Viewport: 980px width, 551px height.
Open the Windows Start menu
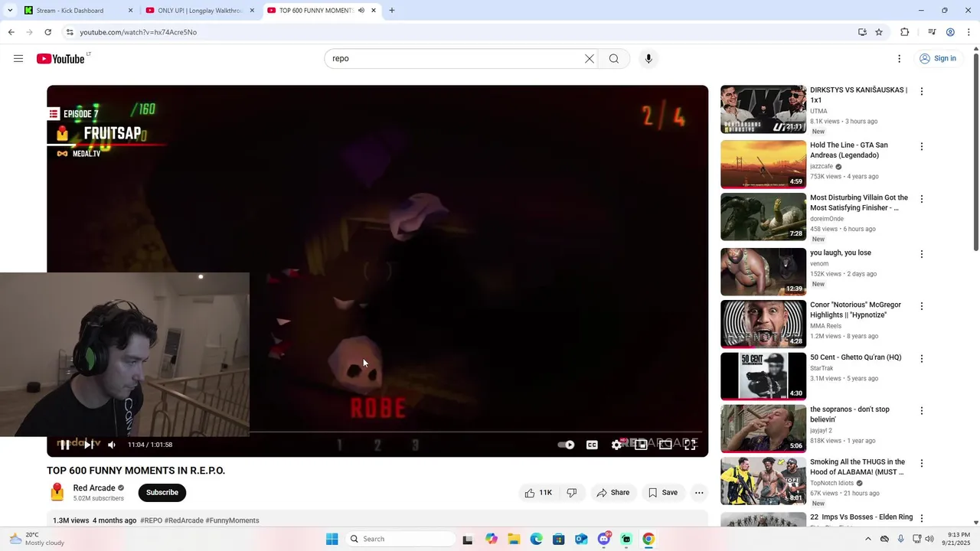coord(332,540)
